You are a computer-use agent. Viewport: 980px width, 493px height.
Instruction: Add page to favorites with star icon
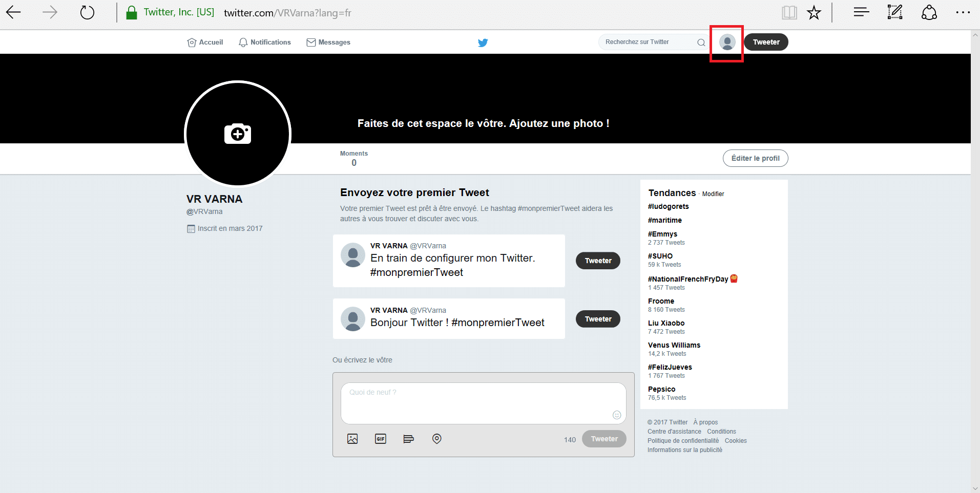[814, 12]
